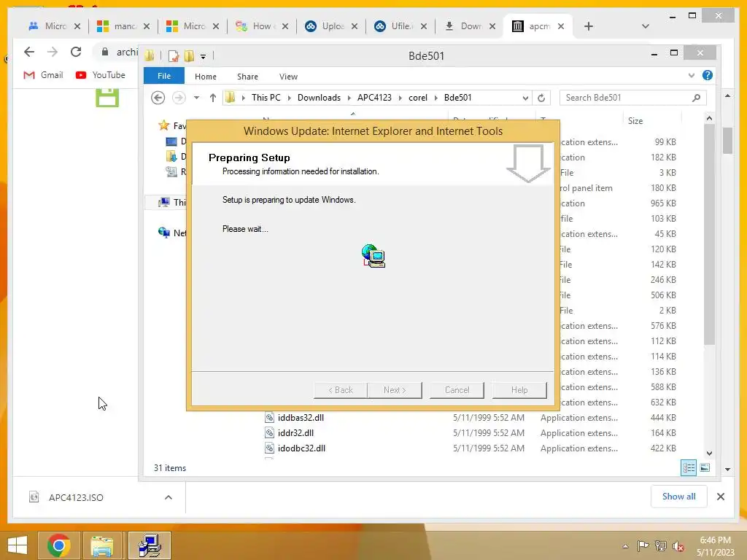Click 'corel' in the address path
The width and height of the screenshot is (747, 560).
[418, 98]
